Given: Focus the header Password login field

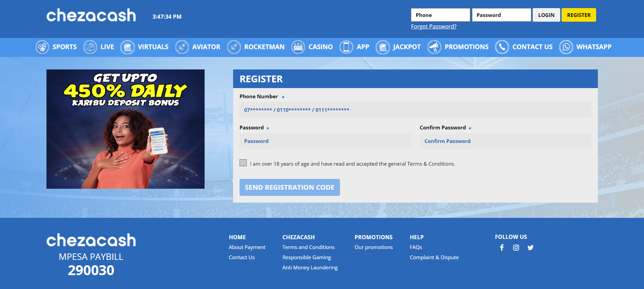Looking at the screenshot, I should [x=501, y=15].
